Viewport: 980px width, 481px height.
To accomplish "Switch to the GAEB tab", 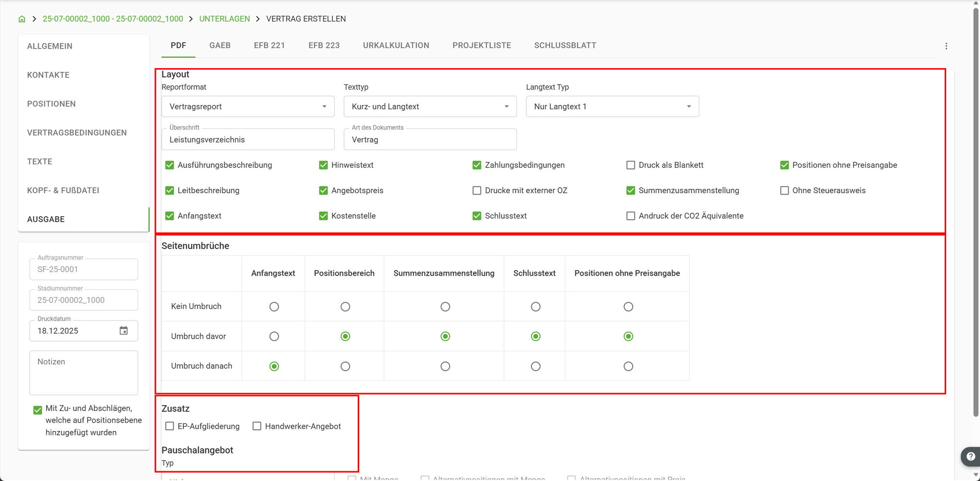I will (220, 46).
